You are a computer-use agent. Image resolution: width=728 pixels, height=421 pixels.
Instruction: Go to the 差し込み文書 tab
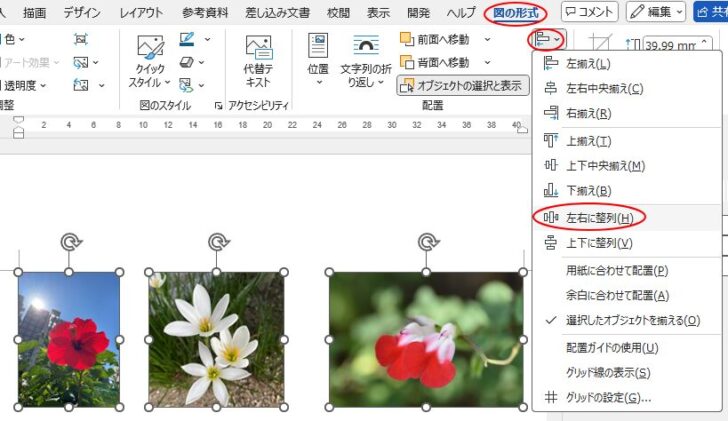(278, 13)
